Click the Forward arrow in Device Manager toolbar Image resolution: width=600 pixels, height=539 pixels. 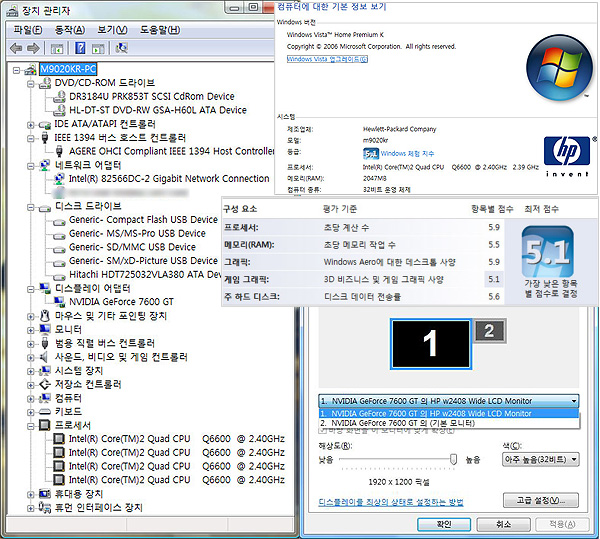(x=33, y=48)
